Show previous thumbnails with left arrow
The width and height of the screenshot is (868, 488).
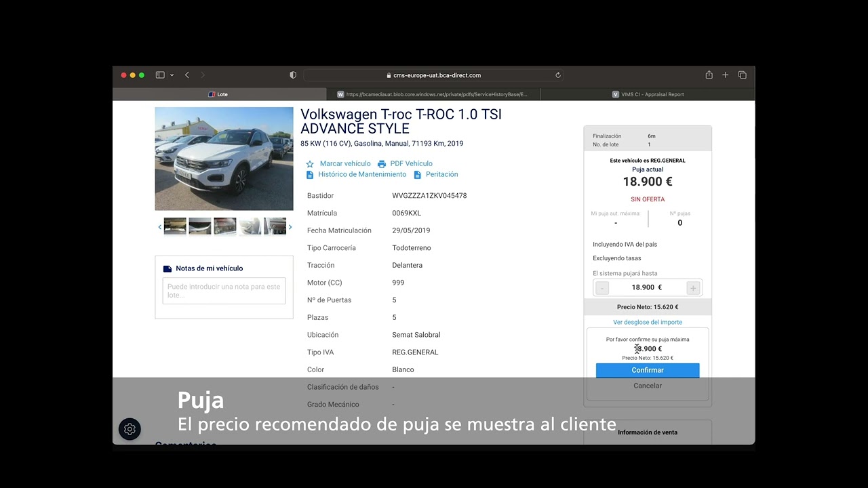tap(160, 227)
